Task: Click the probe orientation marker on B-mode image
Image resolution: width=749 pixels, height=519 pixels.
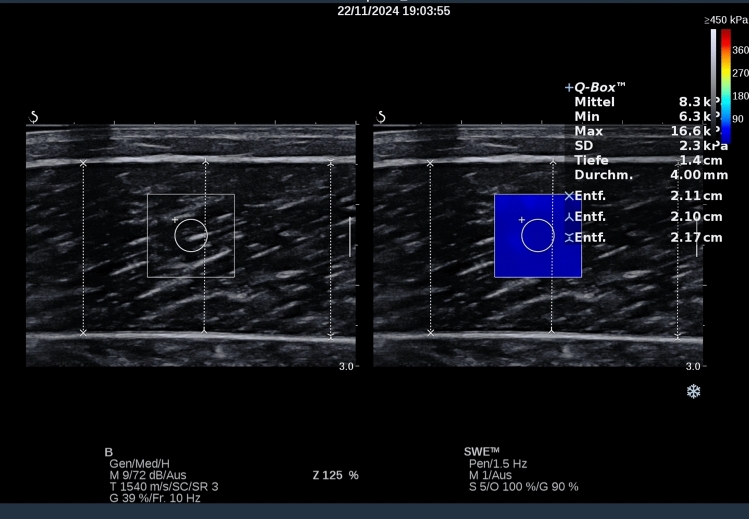Action: point(34,117)
